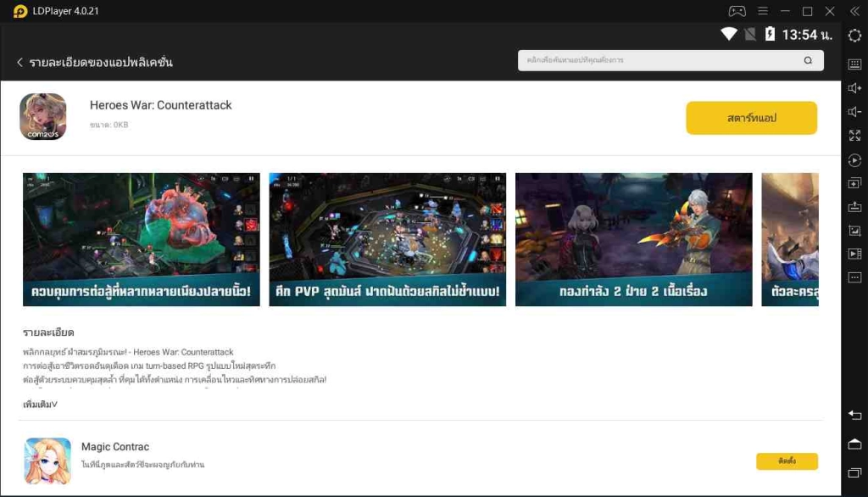Click Heroes War: Counterattack app icon

43,116
